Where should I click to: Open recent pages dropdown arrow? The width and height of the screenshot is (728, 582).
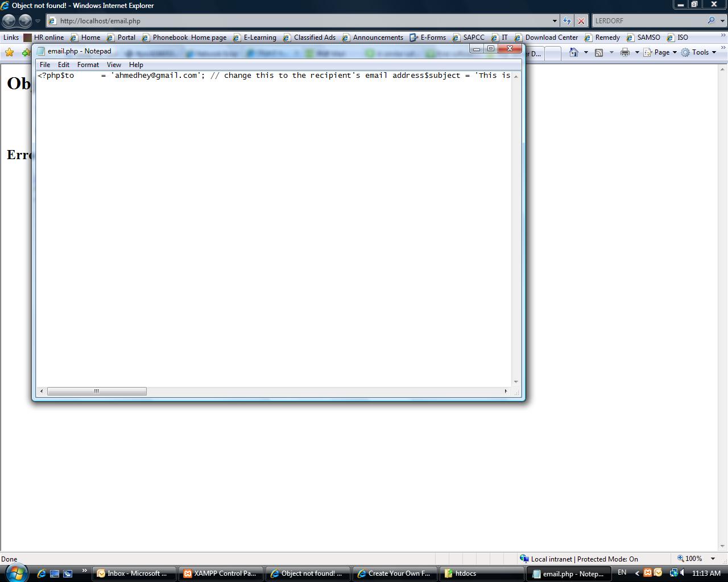click(38, 21)
